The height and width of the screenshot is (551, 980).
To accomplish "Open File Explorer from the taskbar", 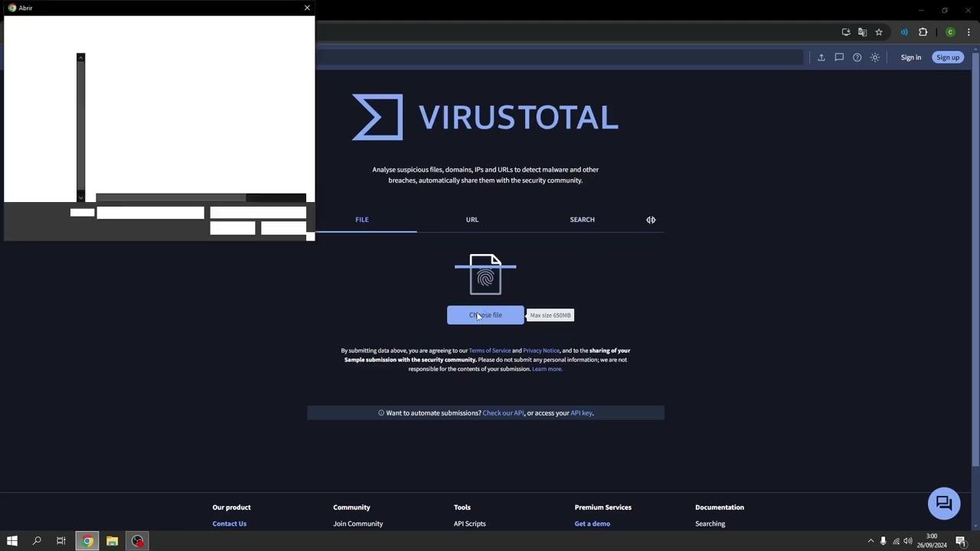I will click(112, 541).
